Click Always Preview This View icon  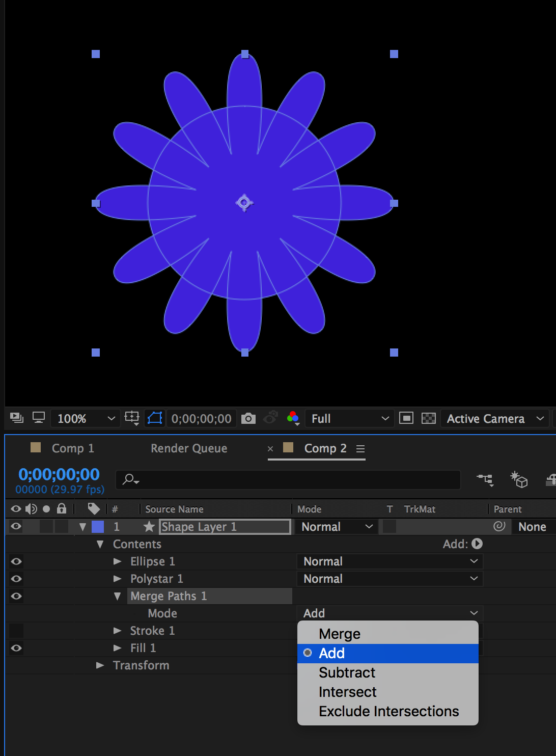[17, 418]
